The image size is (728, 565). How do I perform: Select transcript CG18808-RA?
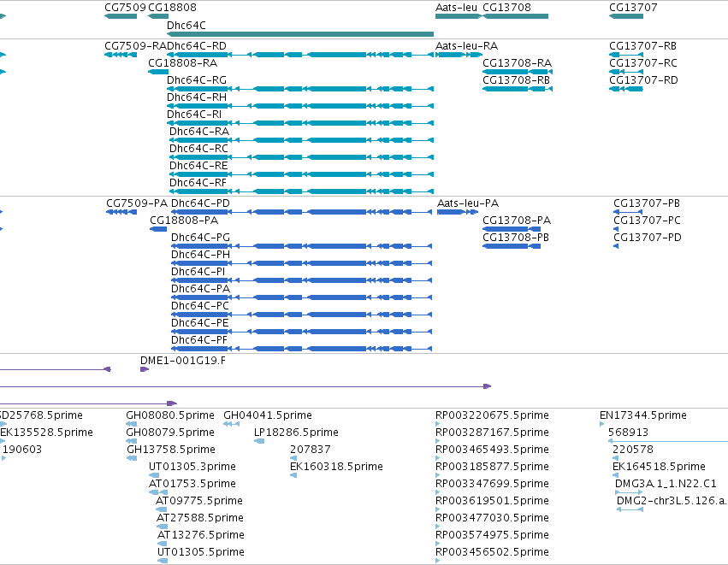182,63
